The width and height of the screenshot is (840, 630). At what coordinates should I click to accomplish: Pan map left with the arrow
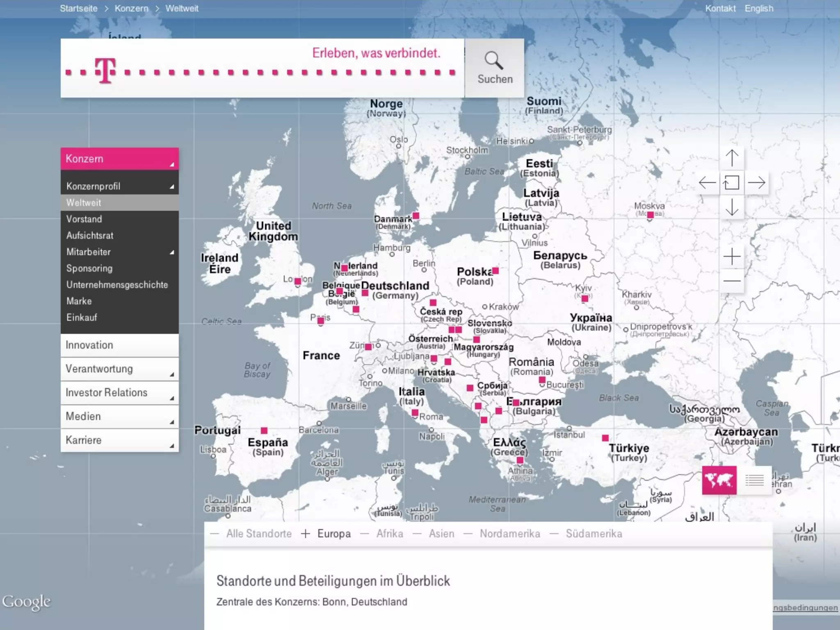click(x=707, y=183)
